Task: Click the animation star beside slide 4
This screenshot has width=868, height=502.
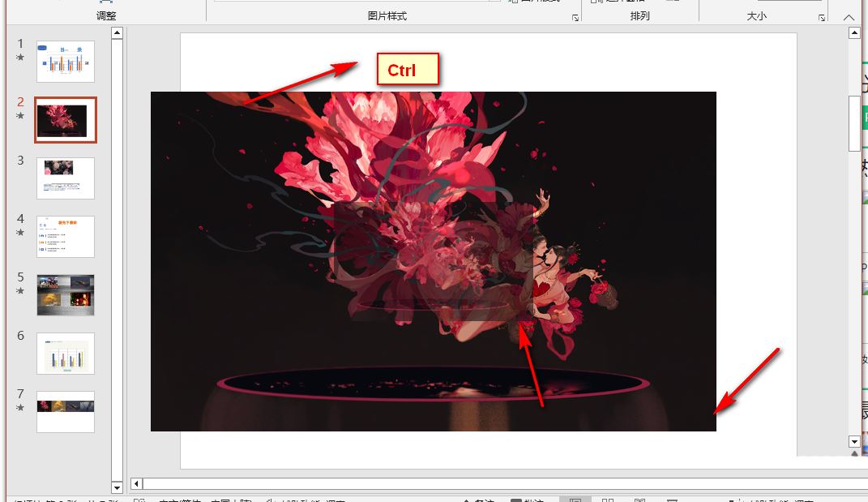Action: 21,233
